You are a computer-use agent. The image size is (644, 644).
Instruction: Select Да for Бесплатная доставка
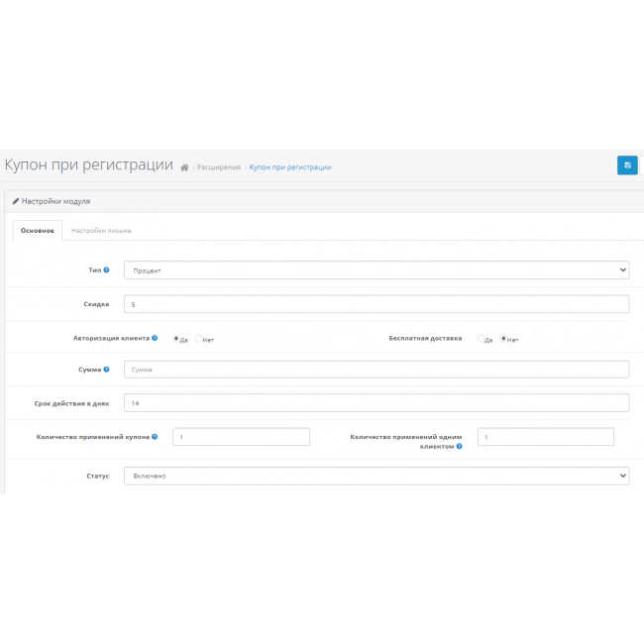pos(481,339)
